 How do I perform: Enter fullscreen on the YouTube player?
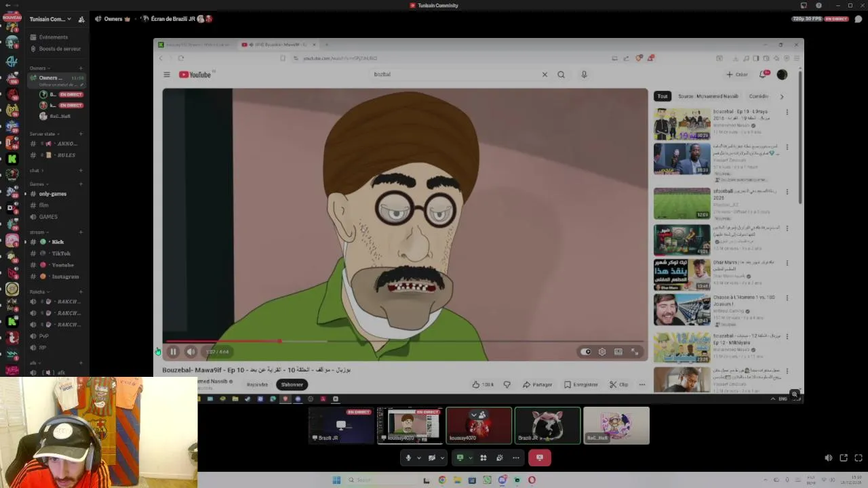coord(635,352)
